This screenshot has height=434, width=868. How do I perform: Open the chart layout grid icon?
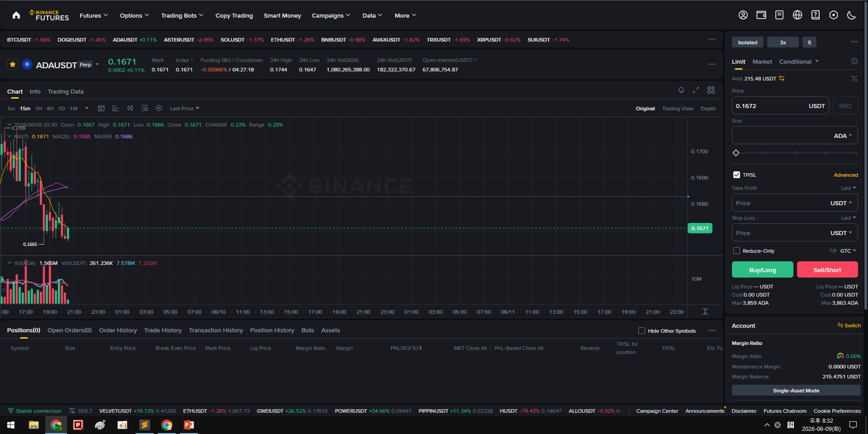[x=711, y=90]
